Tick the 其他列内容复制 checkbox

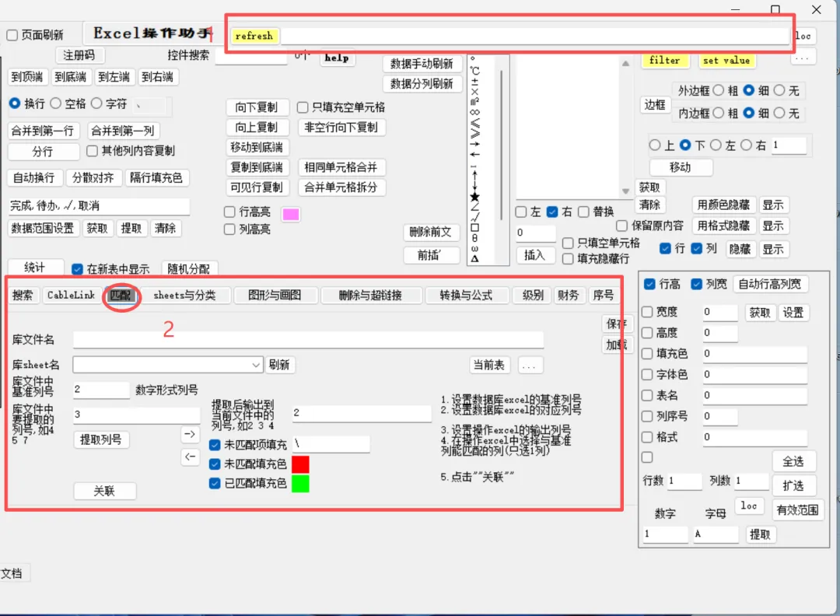pyautogui.click(x=92, y=151)
